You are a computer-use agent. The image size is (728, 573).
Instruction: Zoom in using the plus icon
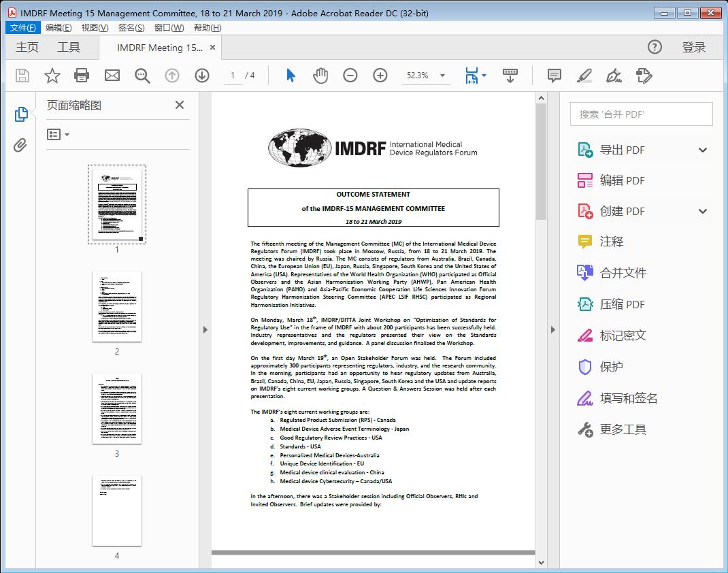tap(380, 76)
